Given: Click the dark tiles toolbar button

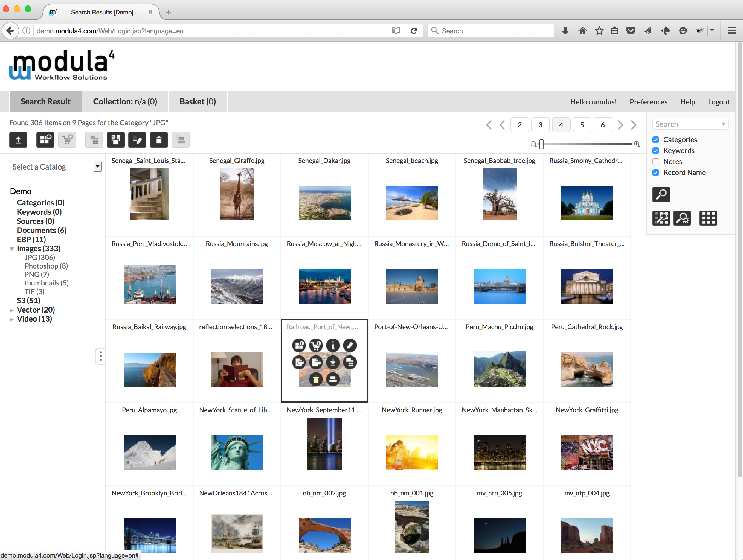Looking at the screenshot, I should [x=115, y=140].
